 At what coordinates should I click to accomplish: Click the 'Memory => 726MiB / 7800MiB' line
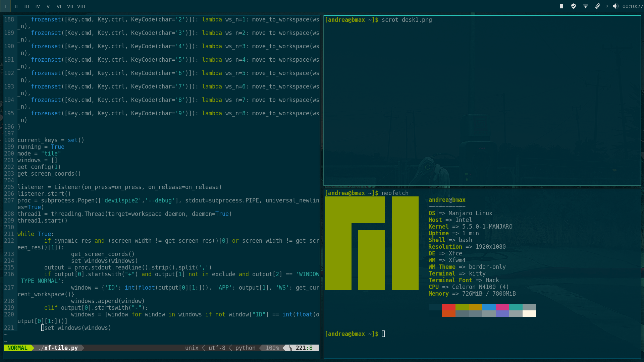[x=472, y=294]
